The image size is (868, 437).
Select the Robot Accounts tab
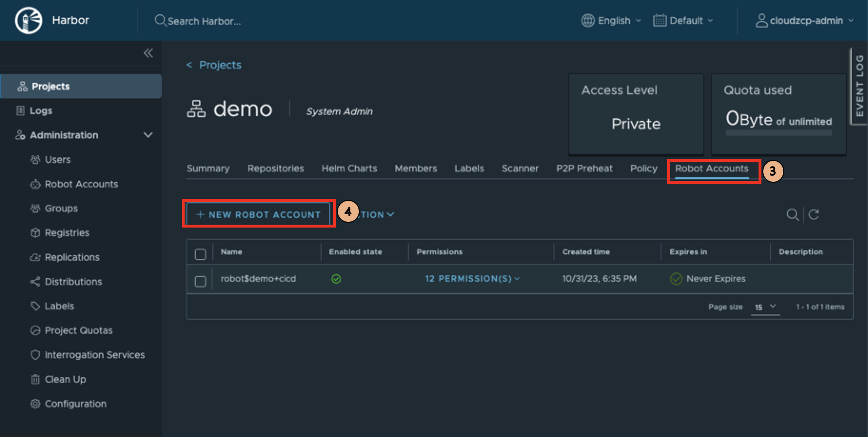pyautogui.click(x=712, y=169)
